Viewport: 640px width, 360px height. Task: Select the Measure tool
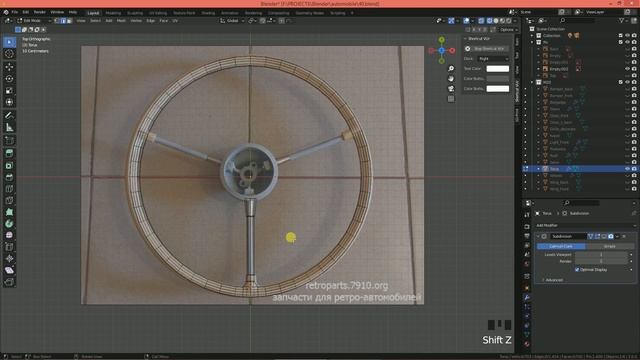click(9, 128)
